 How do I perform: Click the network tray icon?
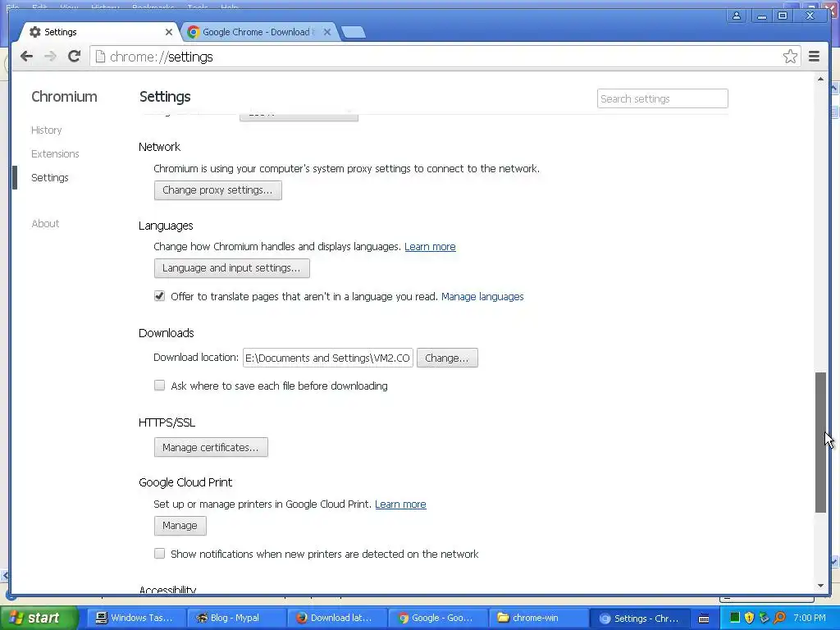pos(764,618)
